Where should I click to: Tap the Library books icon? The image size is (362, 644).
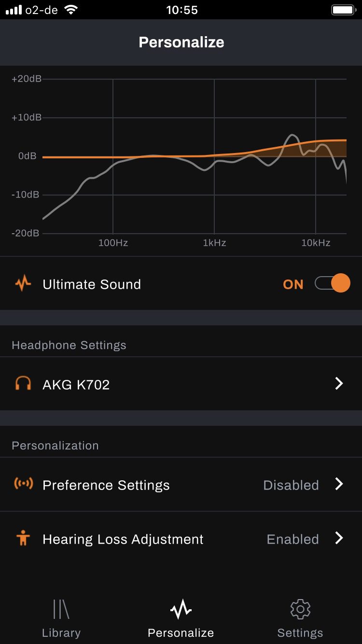tap(61, 609)
